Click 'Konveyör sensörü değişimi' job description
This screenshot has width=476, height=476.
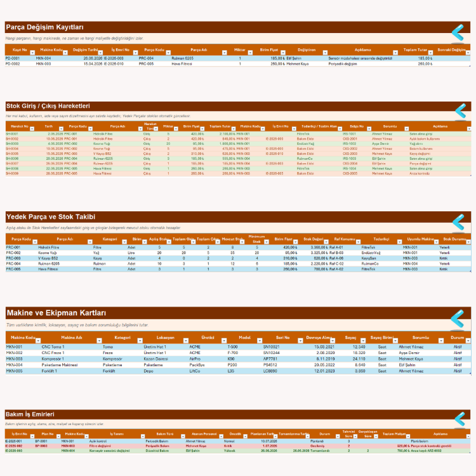109,451
